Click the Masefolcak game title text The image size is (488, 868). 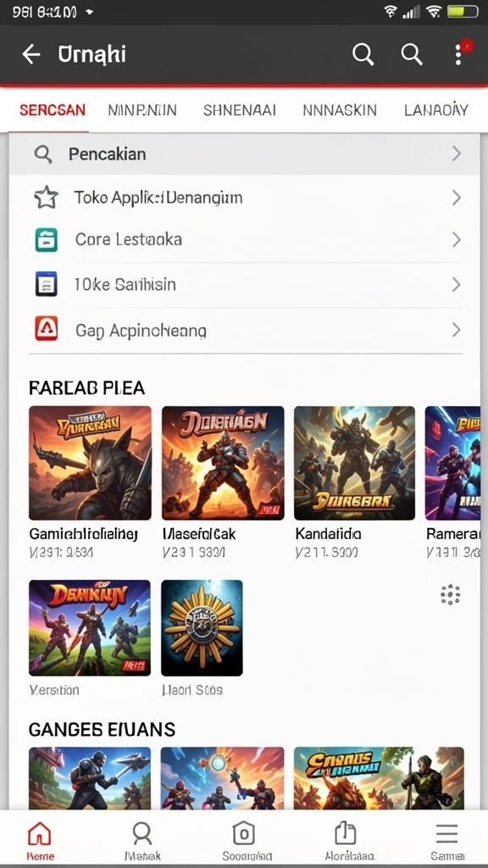[199, 534]
